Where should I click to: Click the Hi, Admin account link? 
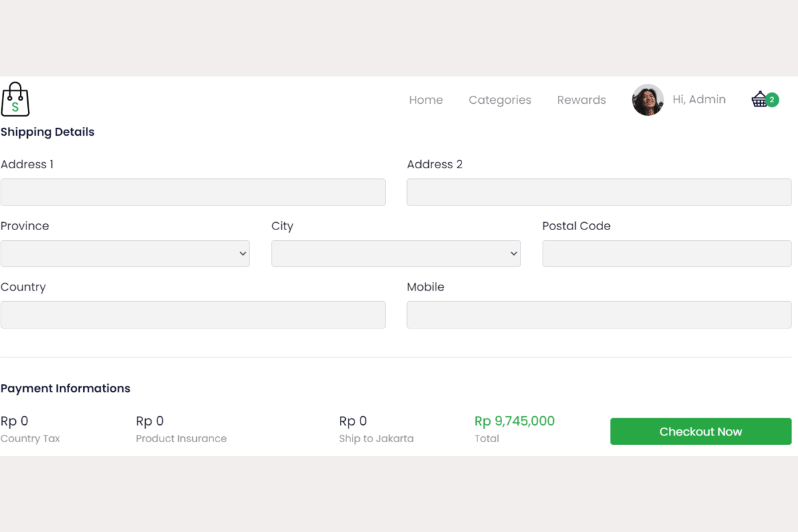tap(699, 100)
